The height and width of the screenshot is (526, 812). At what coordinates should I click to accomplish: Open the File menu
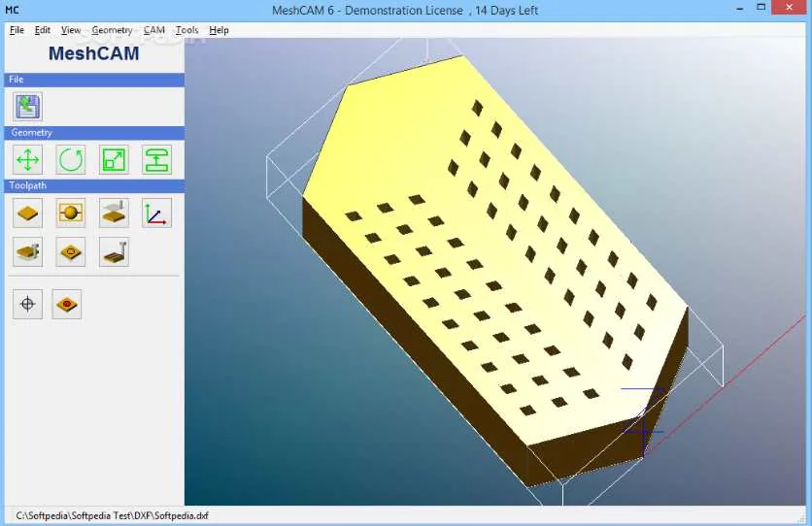[x=17, y=30]
